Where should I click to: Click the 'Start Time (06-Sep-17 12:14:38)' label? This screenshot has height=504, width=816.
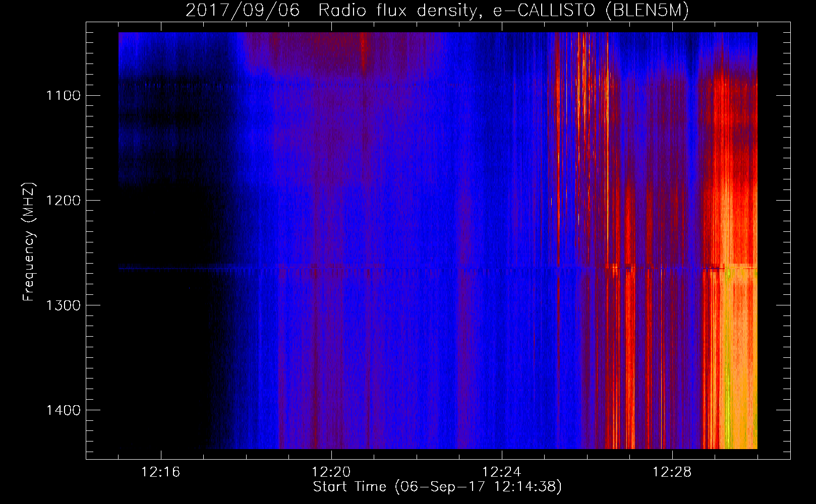click(x=437, y=487)
